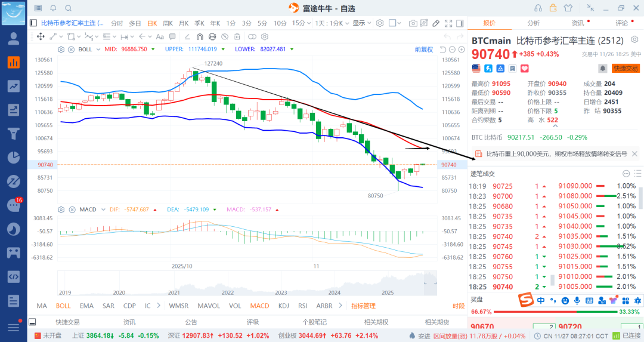Toggle the KDJ indicator at the bottom bar

pos(284,306)
